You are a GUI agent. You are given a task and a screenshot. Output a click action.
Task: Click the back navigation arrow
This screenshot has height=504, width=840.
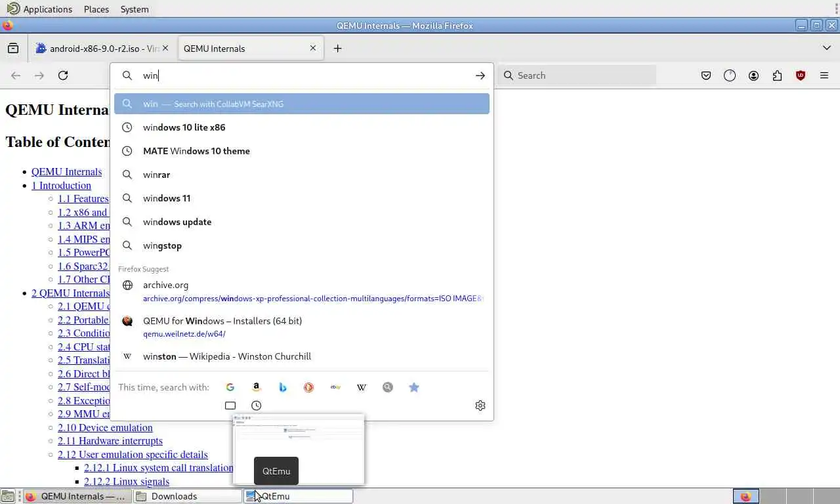(x=16, y=75)
